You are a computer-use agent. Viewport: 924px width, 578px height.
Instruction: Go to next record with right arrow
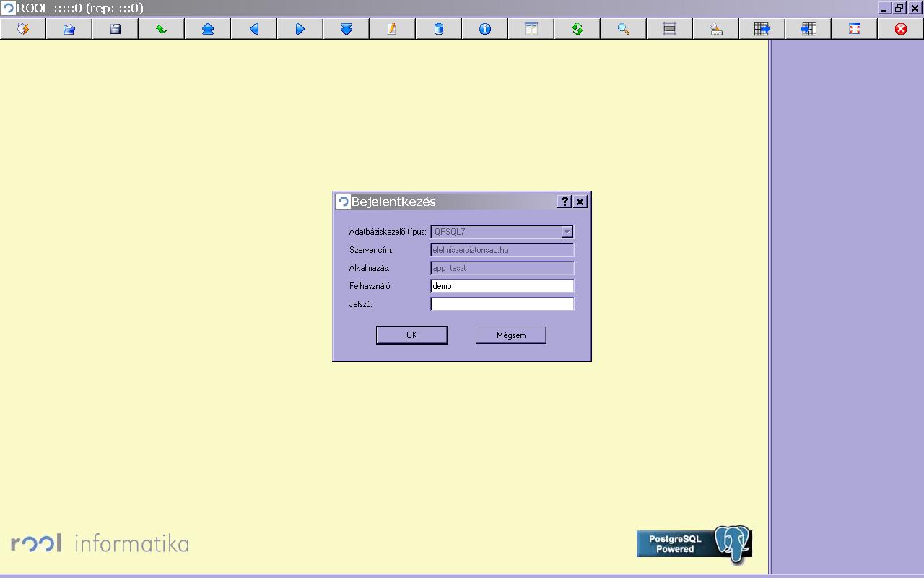(x=300, y=29)
